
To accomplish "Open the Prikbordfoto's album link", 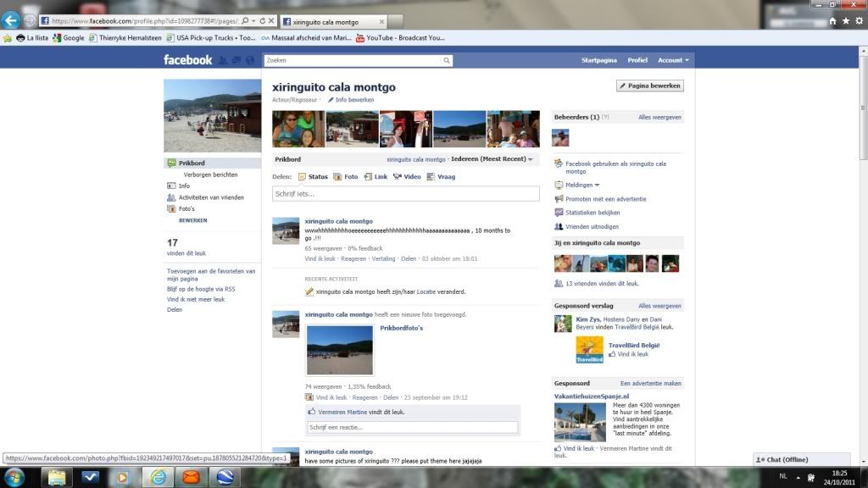I will pos(401,328).
